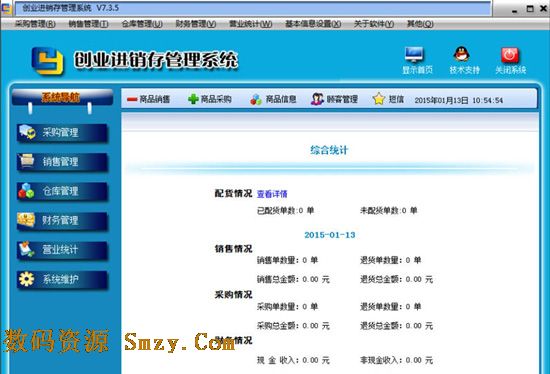Click the green plus 商品采购 icon

[x=193, y=99]
